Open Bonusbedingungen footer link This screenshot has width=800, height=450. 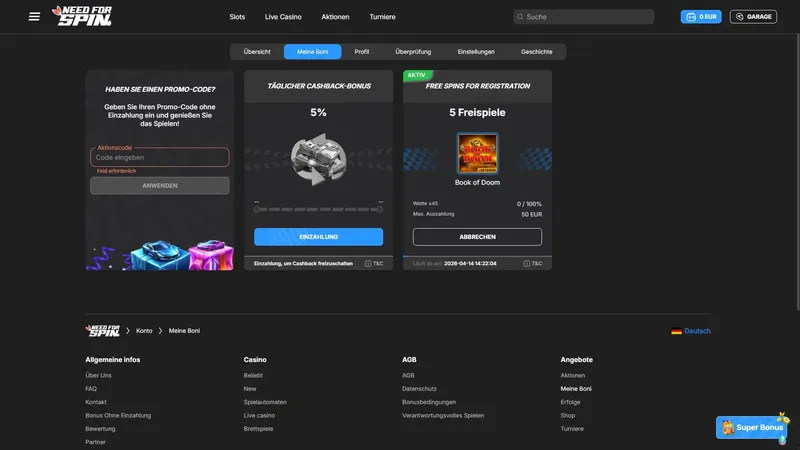click(x=429, y=402)
